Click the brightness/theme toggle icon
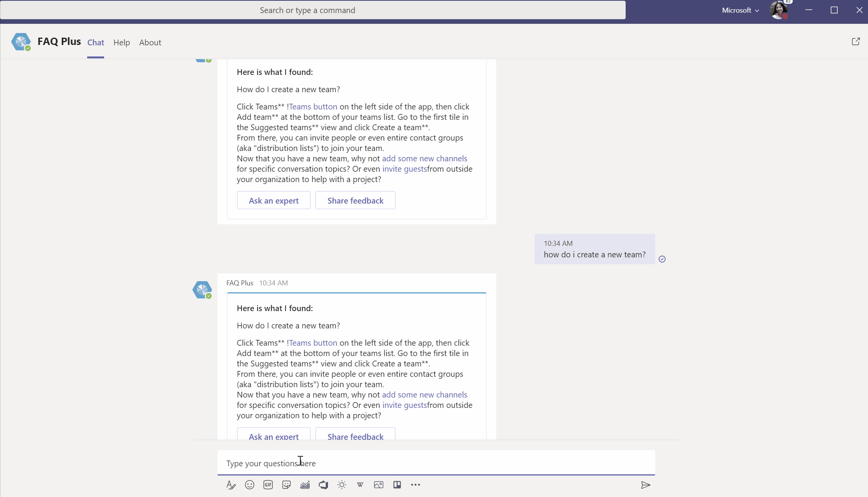 (x=341, y=484)
